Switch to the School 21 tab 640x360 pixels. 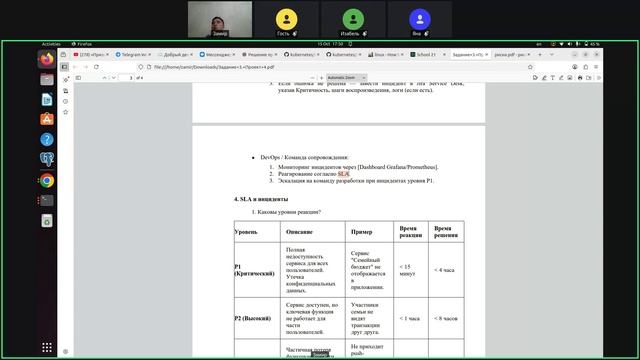tap(427, 54)
